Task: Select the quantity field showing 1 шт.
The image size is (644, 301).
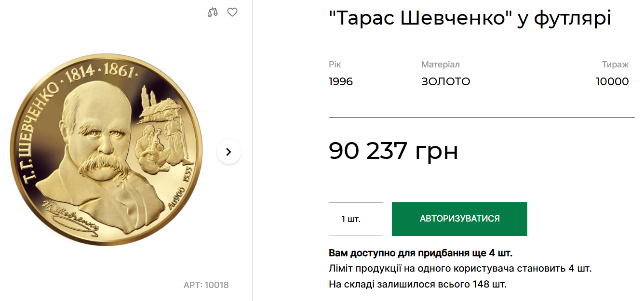Action: 355,219
